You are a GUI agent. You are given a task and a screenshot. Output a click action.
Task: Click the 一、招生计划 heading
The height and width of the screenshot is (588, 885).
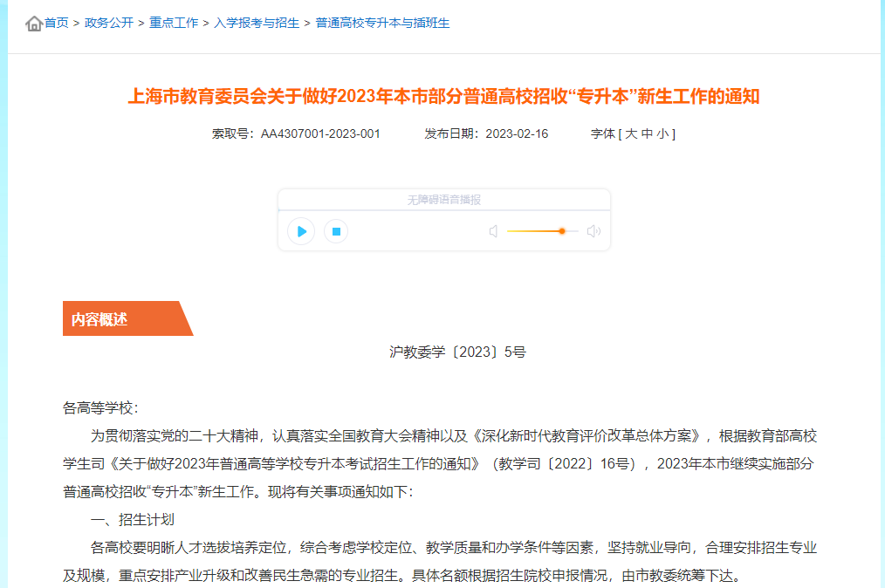tap(133, 520)
